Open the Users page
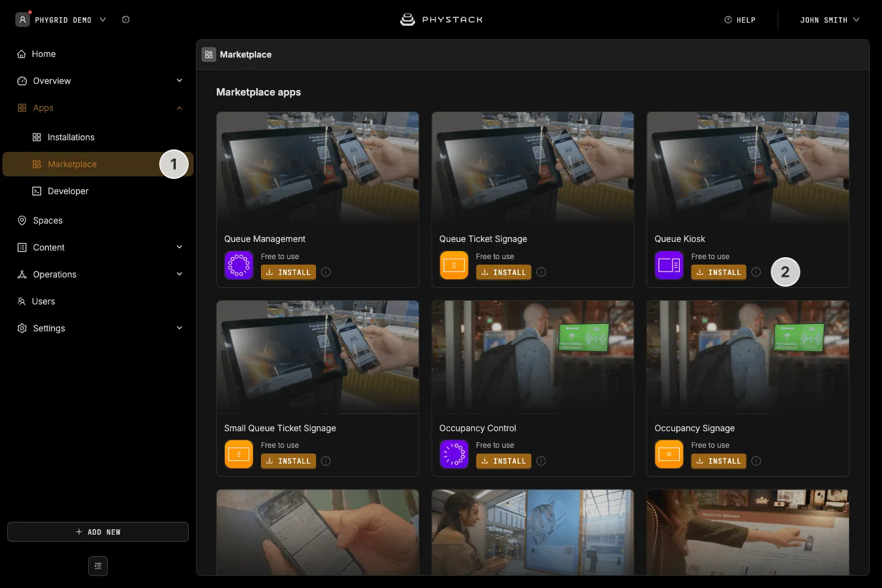Image resolution: width=882 pixels, height=588 pixels. [98, 301]
